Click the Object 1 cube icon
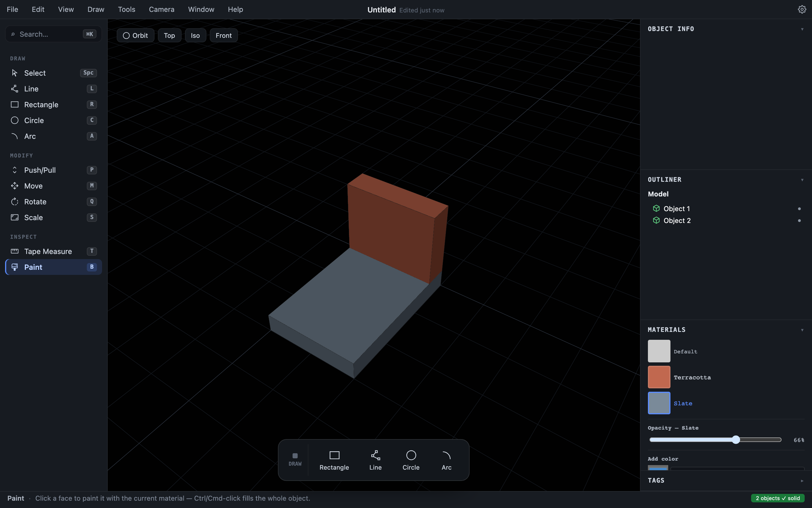This screenshot has width=812, height=508. click(656, 209)
